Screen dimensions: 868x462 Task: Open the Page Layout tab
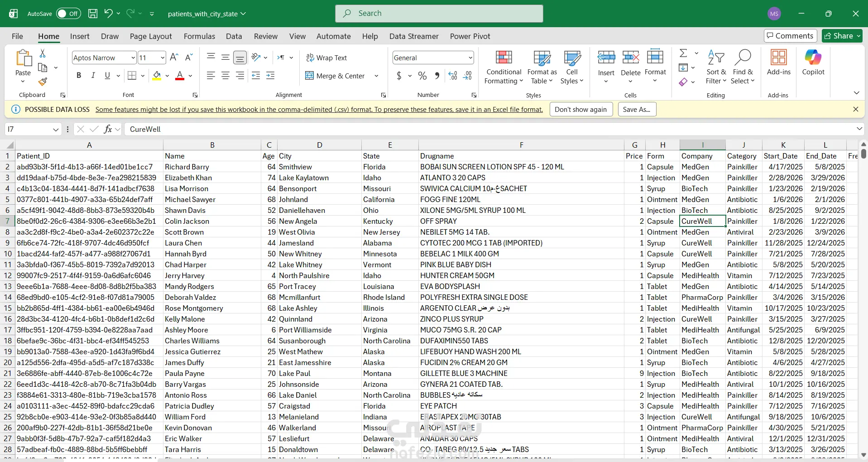click(151, 36)
